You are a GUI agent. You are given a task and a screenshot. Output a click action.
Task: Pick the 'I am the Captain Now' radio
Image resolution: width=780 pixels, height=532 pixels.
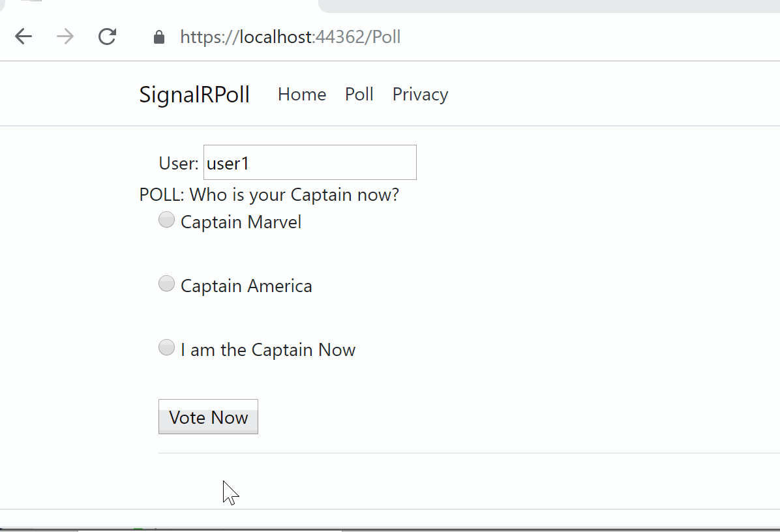tap(167, 347)
